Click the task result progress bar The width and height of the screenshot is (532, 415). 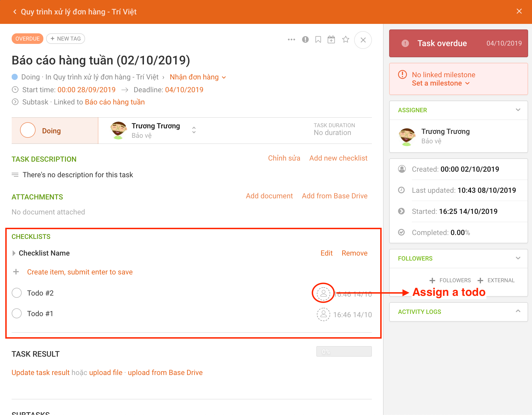point(344,351)
